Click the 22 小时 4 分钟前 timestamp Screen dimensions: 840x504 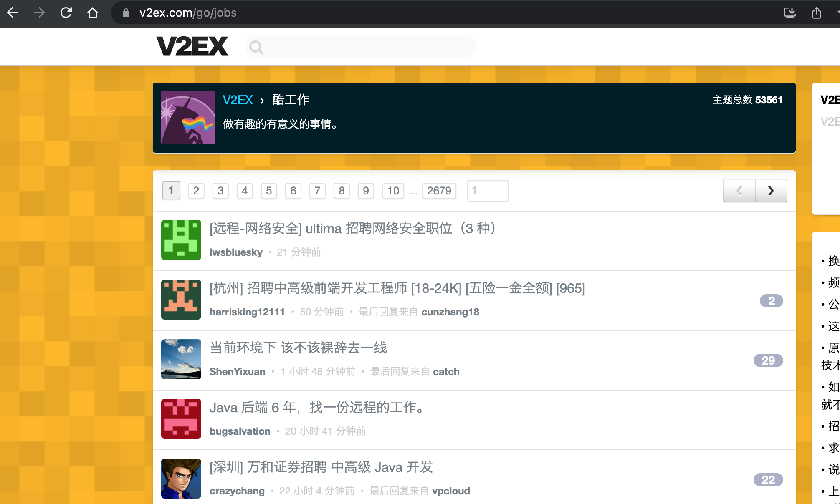(317, 491)
